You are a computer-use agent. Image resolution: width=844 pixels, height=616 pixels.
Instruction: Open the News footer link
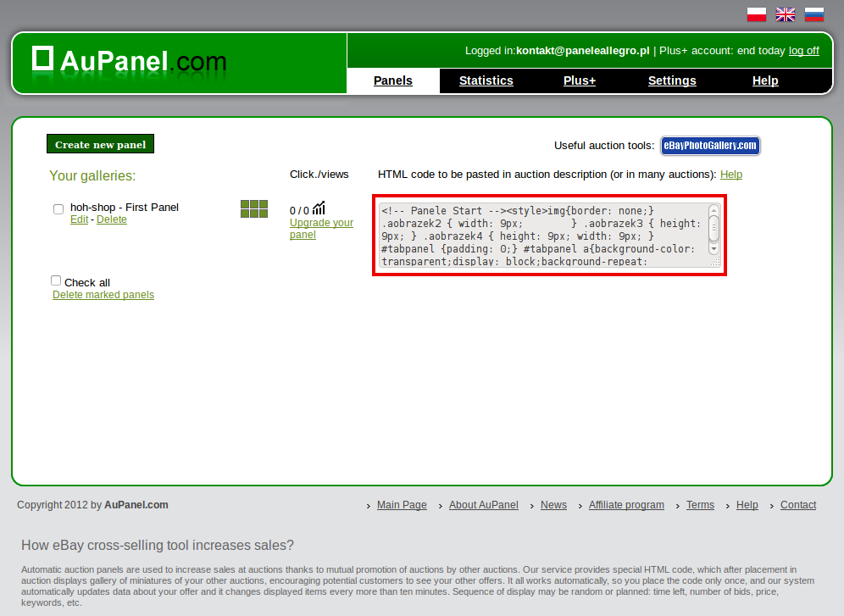pyautogui.click(x=553, y=505)
